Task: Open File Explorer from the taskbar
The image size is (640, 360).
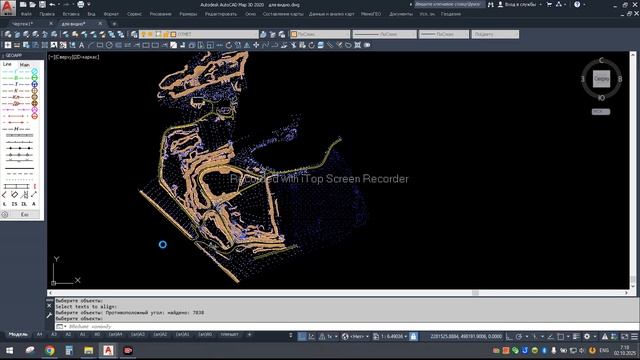Action: point(89,350)
